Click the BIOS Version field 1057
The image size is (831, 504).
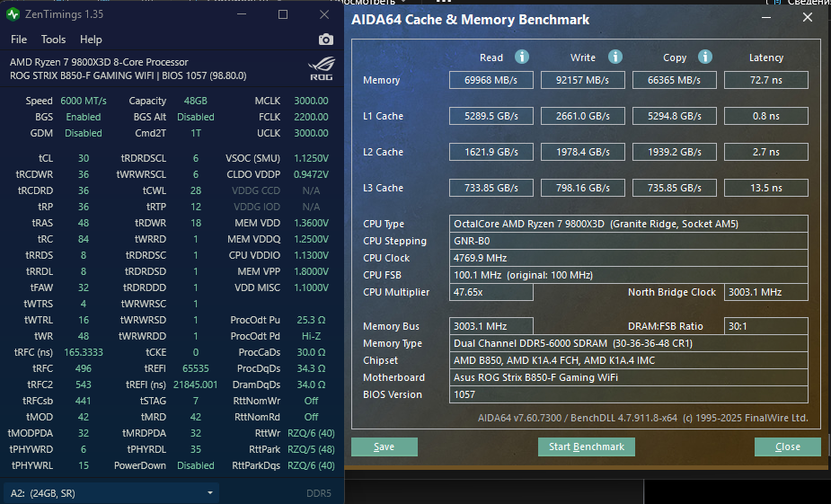click(x=629, y=394)
